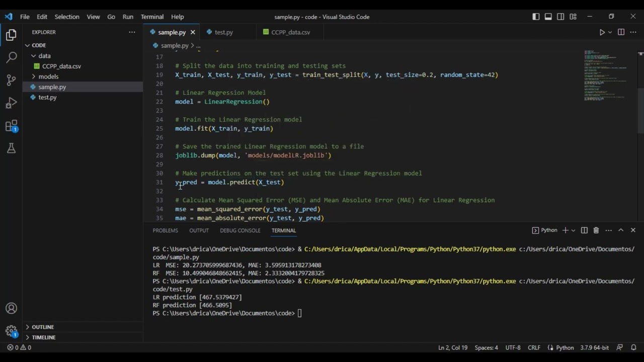Screen dimensions: 644x362
Task: Split the terminal panel
Action: (584, 230)
